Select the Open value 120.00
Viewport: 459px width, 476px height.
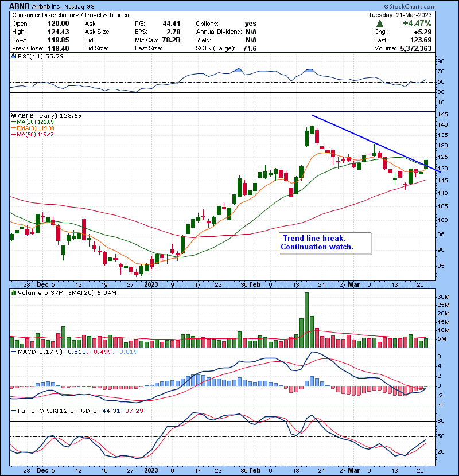click(59, 24)
